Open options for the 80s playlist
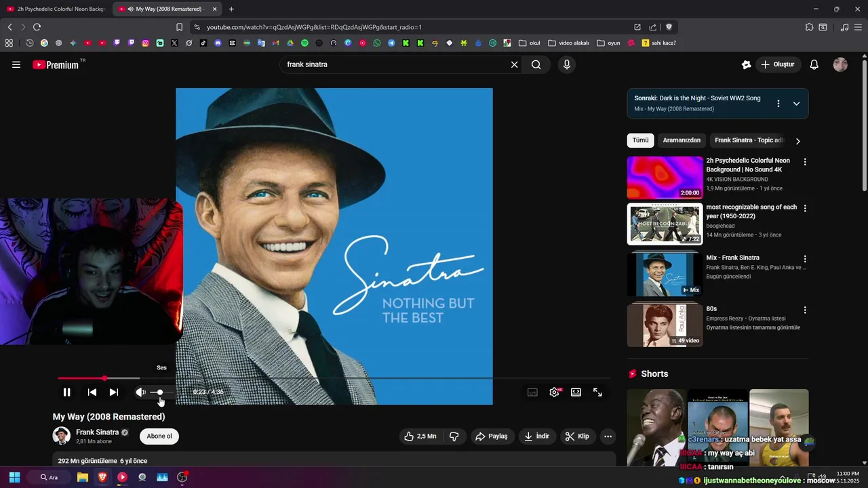868x488 pixels. [805, 310]
